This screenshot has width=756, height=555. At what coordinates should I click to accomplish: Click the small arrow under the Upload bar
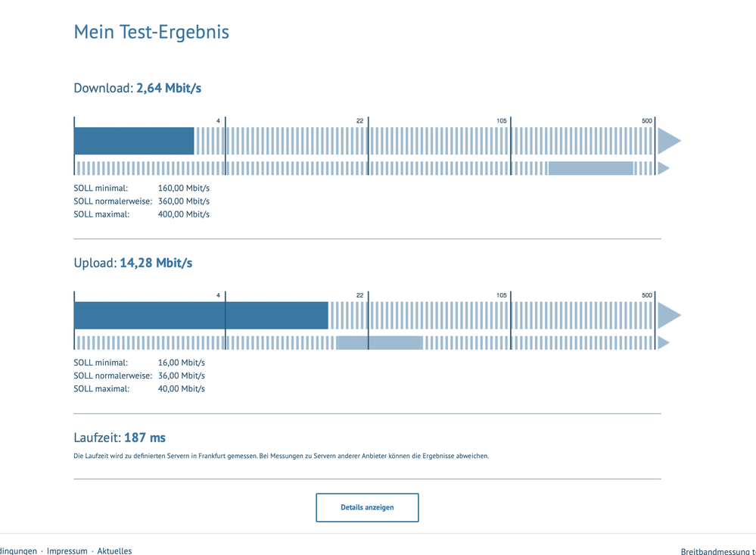(x=664, y=343)
